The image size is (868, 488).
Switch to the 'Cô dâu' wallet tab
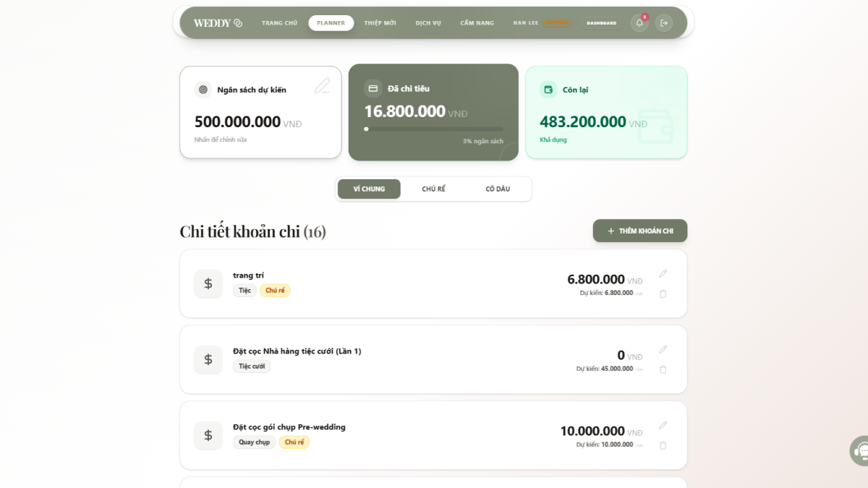(x=498, y=189)
